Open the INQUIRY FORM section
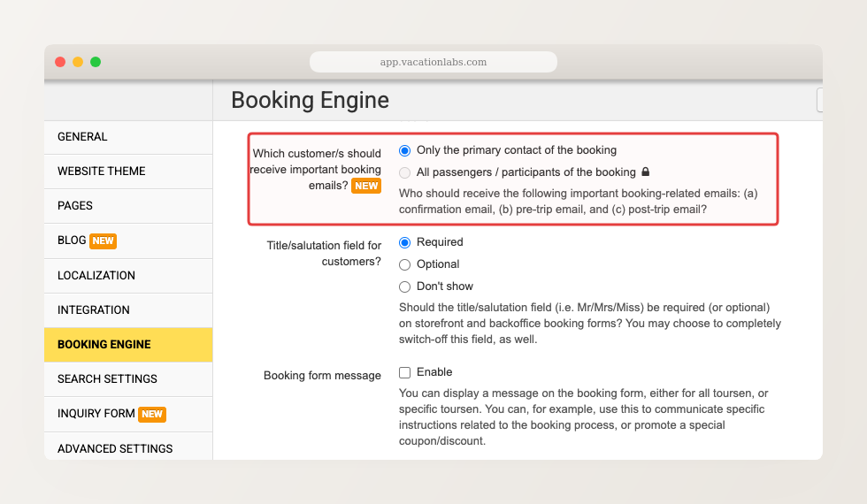The height and width of the screenshot is (504, 867). [x=128, y=414]
